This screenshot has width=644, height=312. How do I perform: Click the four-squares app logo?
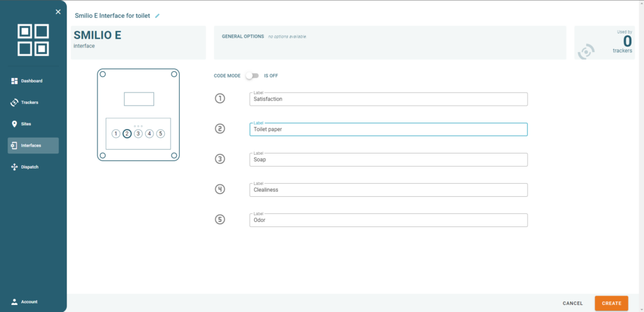(33, 40)
